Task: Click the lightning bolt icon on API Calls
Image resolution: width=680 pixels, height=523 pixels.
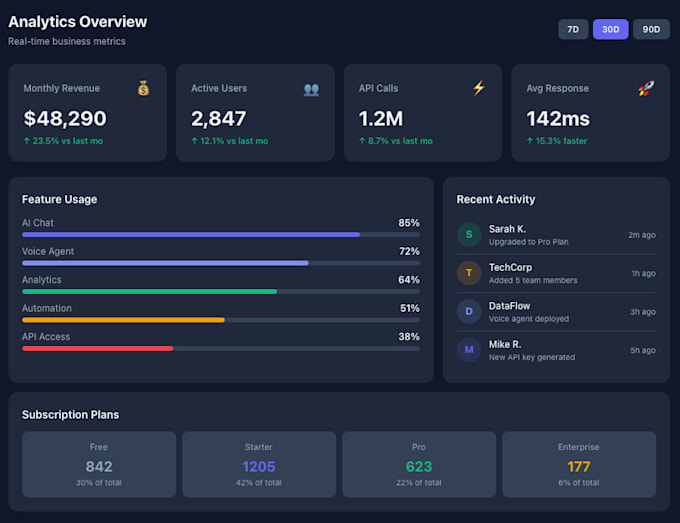Action: (x=479, y=88)
